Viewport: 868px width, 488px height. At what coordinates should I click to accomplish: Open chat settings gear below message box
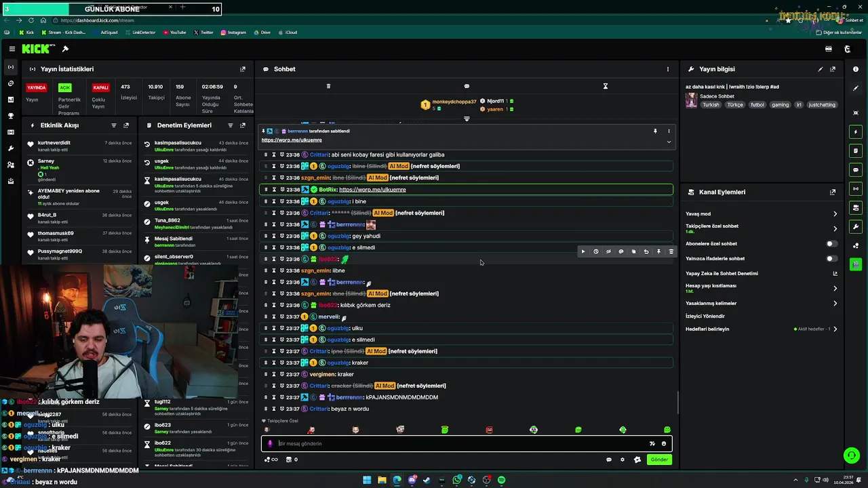[x=623, y=460]
